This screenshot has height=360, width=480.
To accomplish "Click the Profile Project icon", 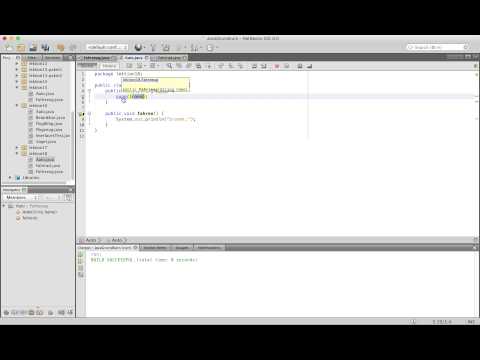I will (x=210, y=47).
